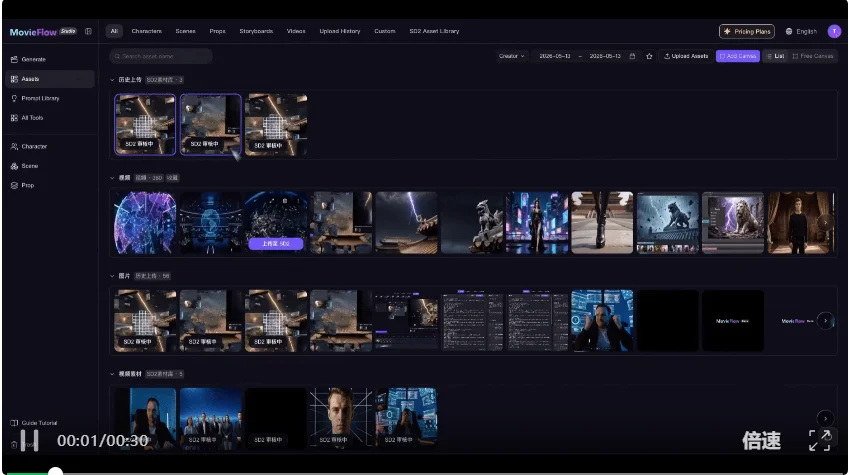Image resolution: width=849 pixels, height=475 pixels.
Task: Collapse the sidebar panel icon next to MovieFlow logo
Action: pos(88,31)
